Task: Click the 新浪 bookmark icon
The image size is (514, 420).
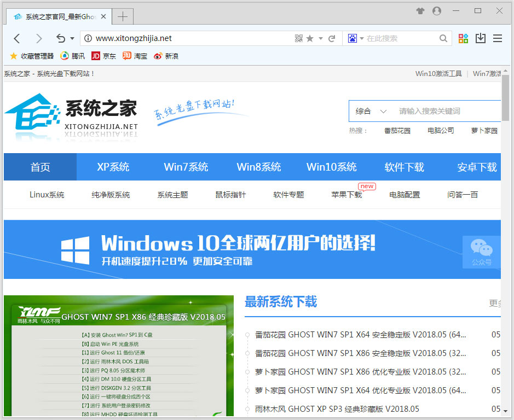Action: tap(158, 55)
